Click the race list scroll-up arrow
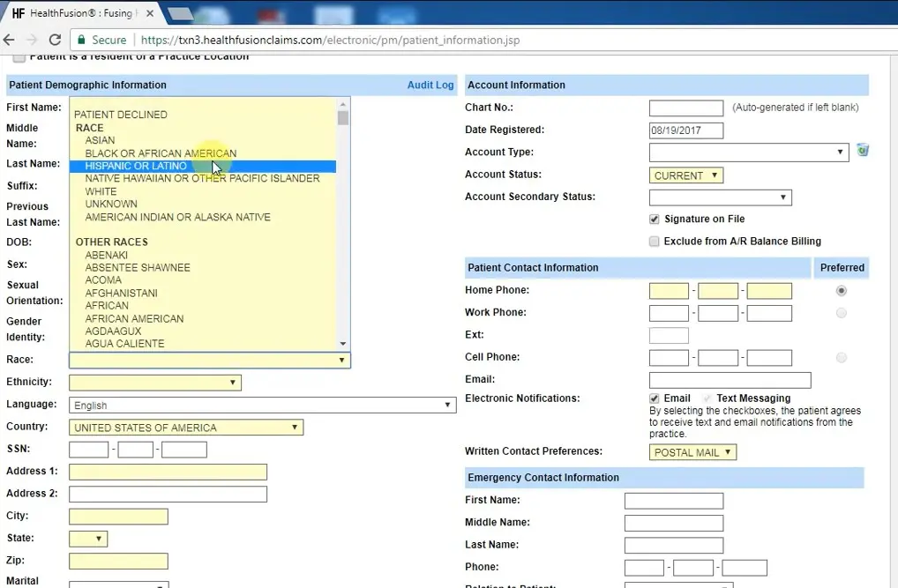Screen dimensions: 898x588 click(x=343, y=106)
